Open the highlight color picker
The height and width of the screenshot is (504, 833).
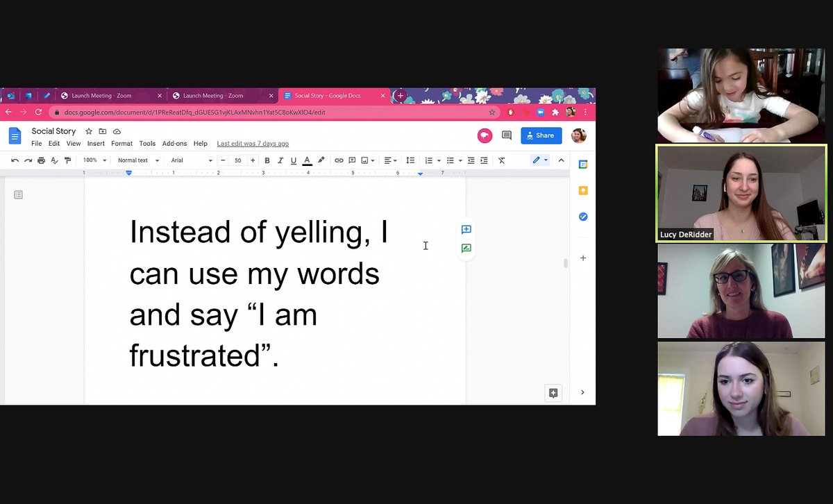tap(321, 160)
